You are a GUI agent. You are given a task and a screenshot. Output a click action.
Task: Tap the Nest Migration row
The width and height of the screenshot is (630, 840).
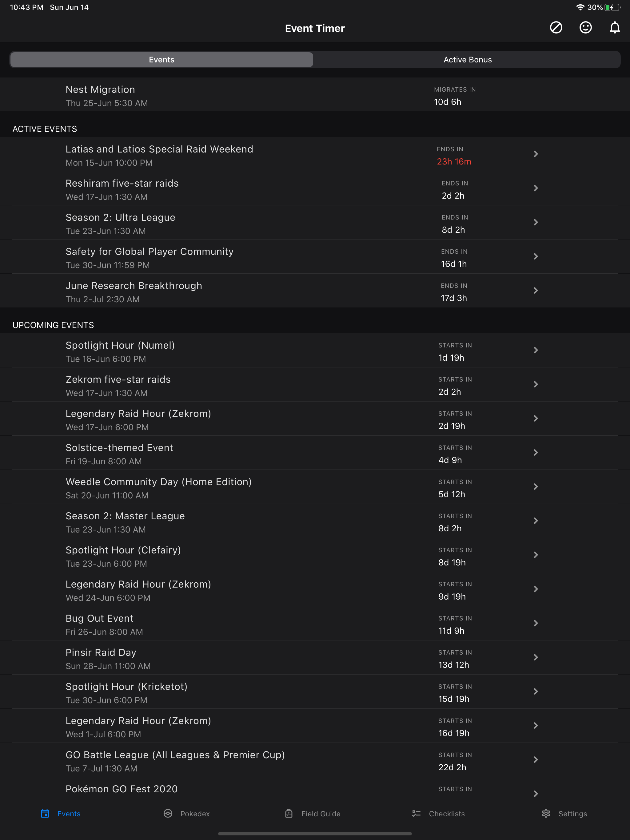pos(315,95)
